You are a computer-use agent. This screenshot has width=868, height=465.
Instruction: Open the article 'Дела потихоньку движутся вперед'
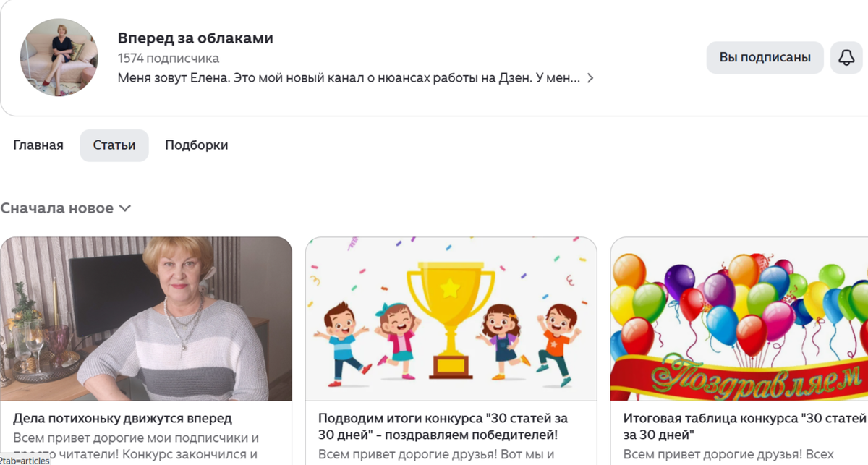[x=122, y=418]
